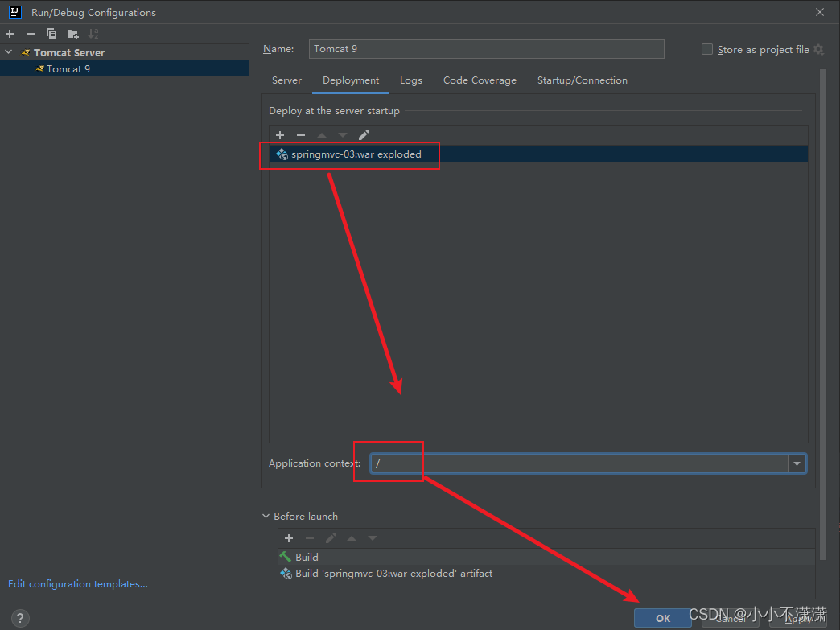Move deployment artifact down
Viewport: 840px width, 630px height.
(343, 135)
